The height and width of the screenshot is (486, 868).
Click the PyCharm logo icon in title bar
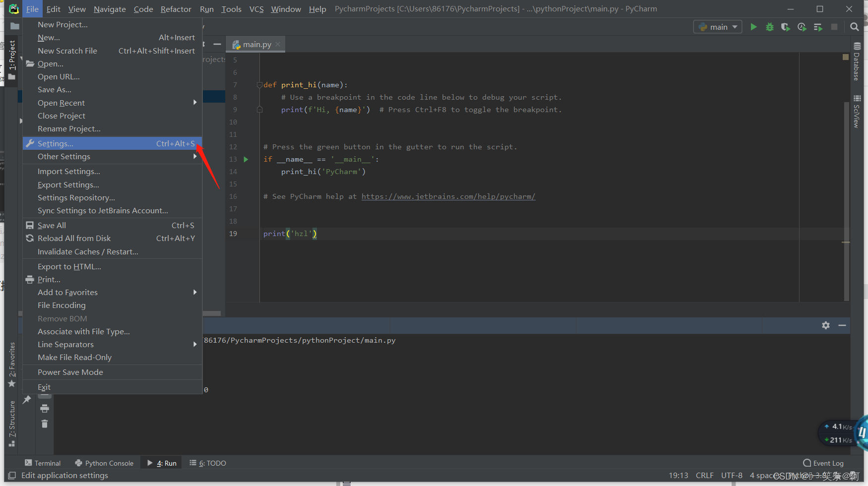[14, 9]
